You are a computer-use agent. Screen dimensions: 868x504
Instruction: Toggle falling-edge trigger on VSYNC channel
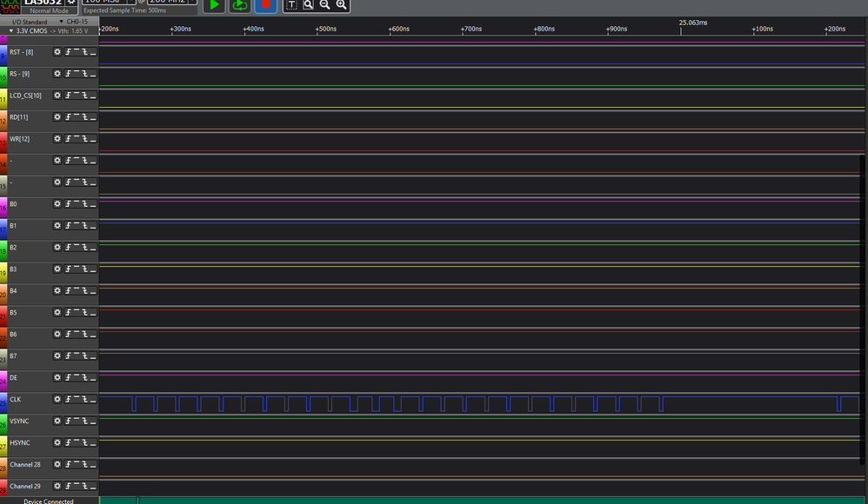point(84,421)
